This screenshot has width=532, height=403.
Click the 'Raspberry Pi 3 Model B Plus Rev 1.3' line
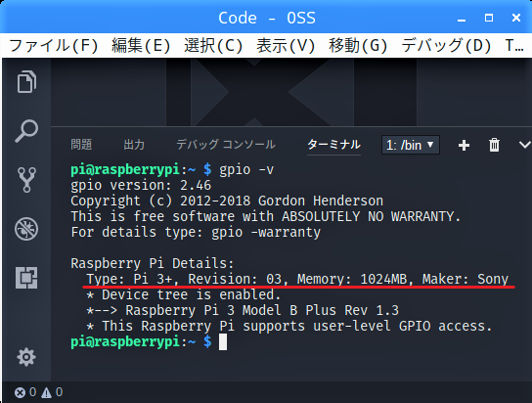point(243,310)
